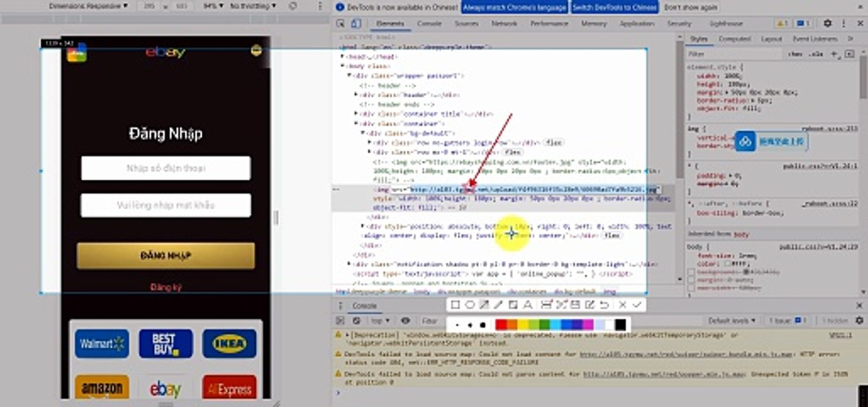
Task: Toggle the :hov element state panel
Action: coord(795,54)
